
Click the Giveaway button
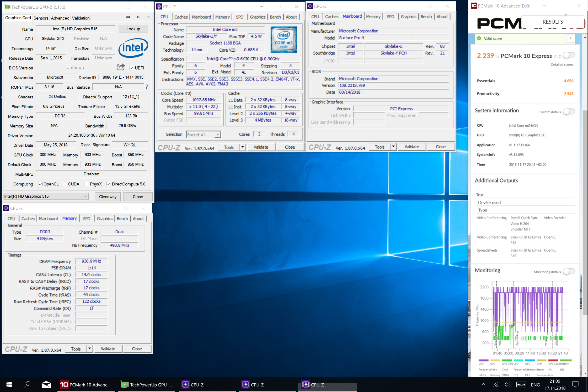click(108, 197)
